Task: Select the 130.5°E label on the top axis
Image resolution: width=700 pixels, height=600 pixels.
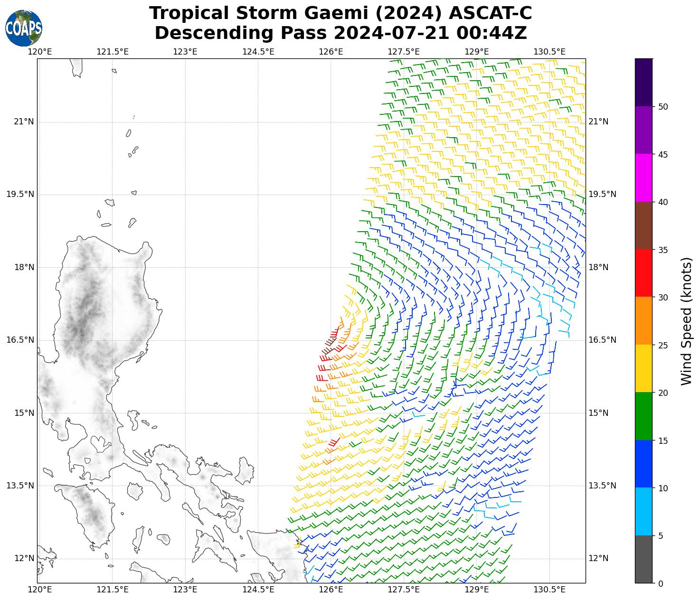Action: pyautogui.click(x=549, y=51)
